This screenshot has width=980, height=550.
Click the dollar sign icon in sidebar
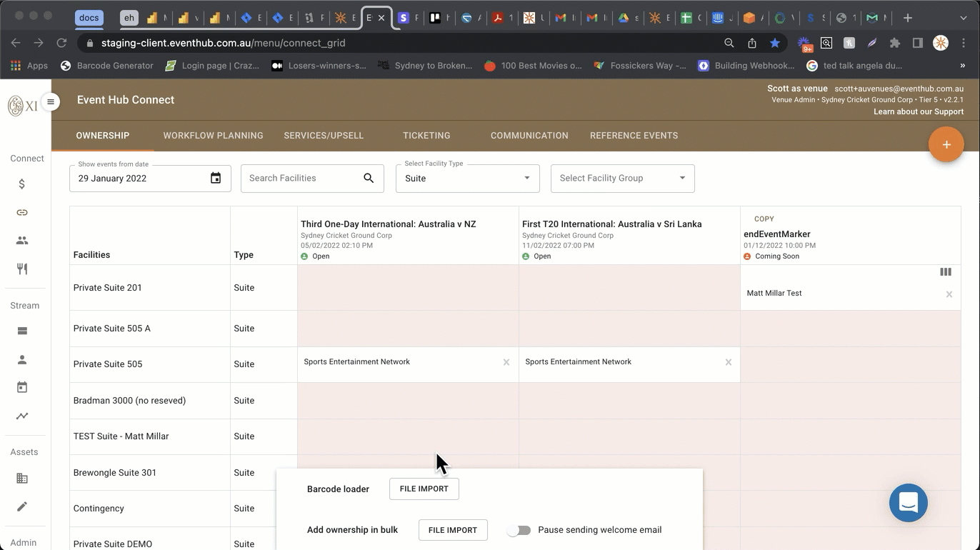coord(22,184)
